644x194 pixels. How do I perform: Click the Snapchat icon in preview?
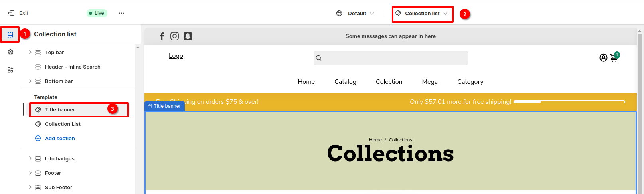188,36
